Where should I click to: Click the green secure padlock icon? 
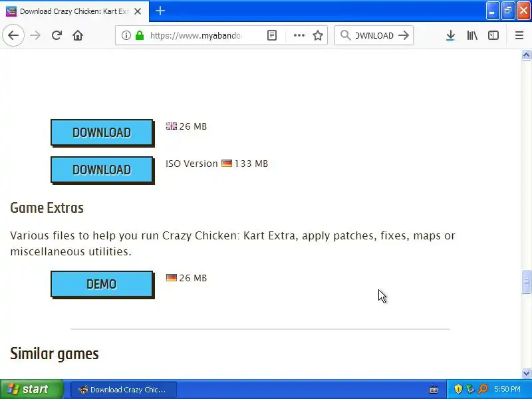pos(140,35)
